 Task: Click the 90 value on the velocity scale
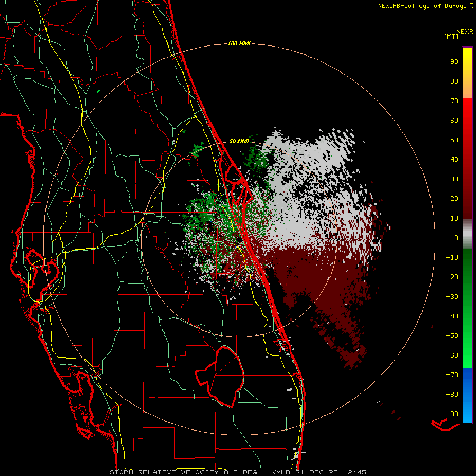[x=454, y=62]
